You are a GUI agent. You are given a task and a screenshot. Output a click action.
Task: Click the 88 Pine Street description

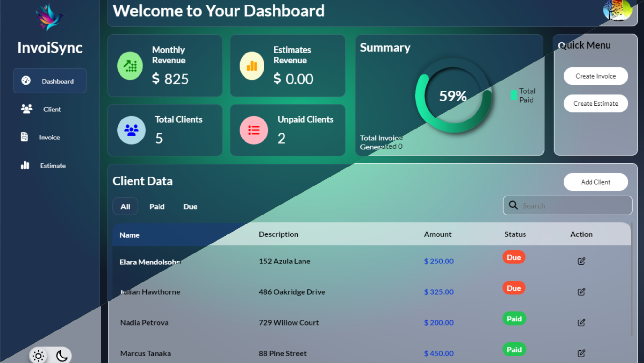283,353
